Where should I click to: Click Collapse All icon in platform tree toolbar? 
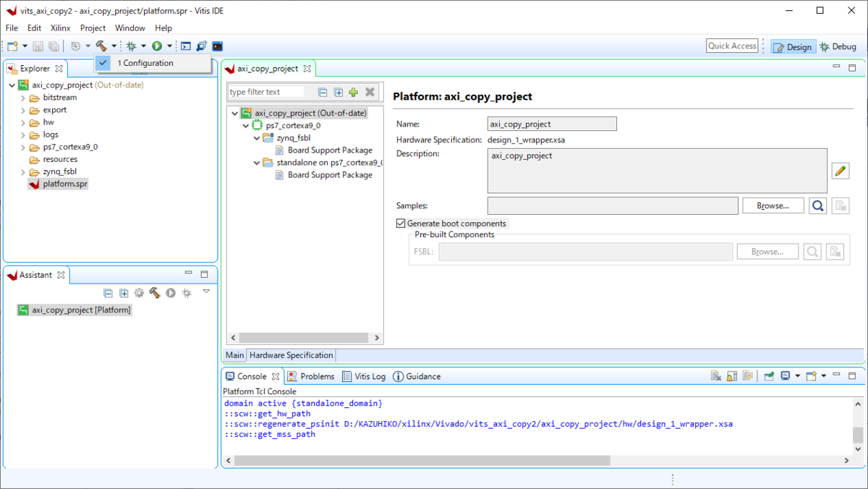pyautogui.click(x=323, y=92)
